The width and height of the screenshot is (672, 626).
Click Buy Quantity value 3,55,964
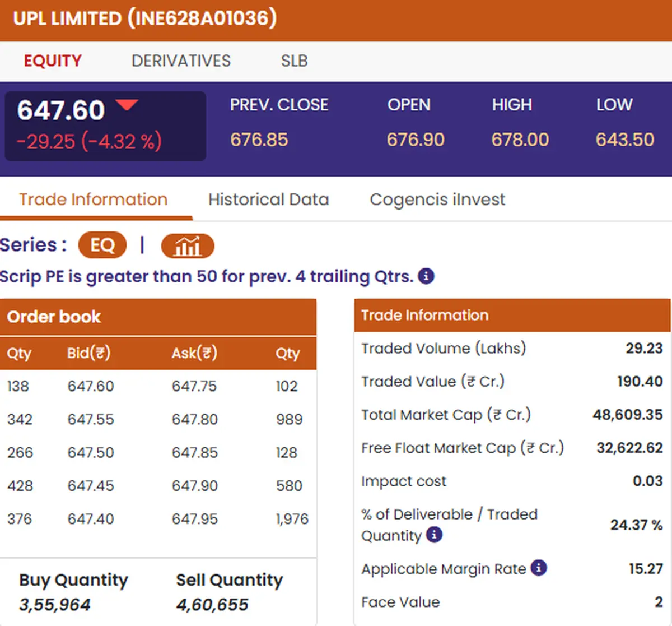point(55,605)
